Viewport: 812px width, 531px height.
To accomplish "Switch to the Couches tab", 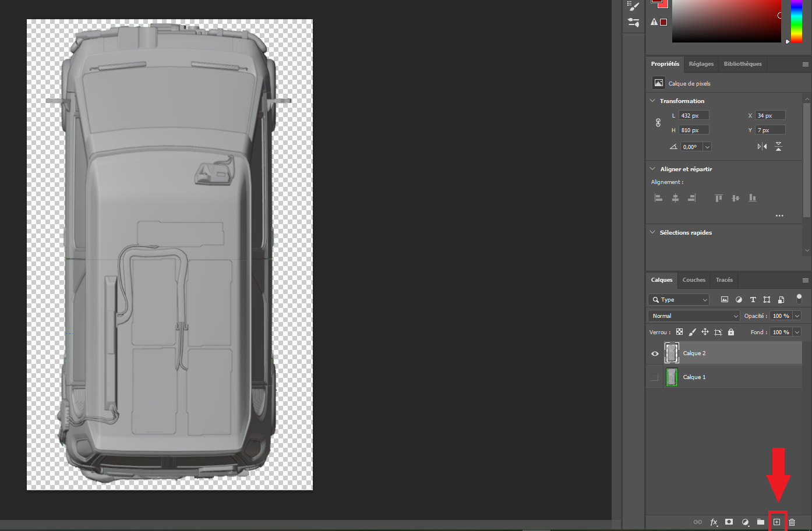I will click(694, 280).
